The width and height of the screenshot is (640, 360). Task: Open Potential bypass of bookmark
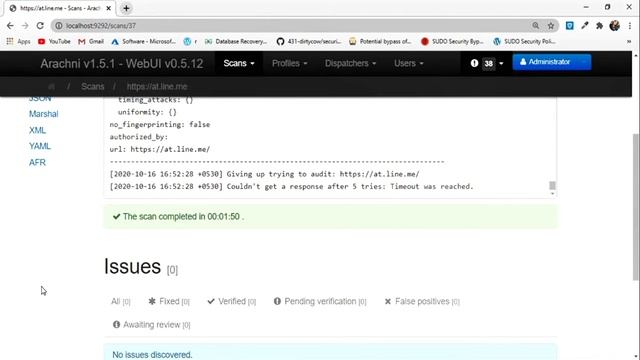pos(380,41)
